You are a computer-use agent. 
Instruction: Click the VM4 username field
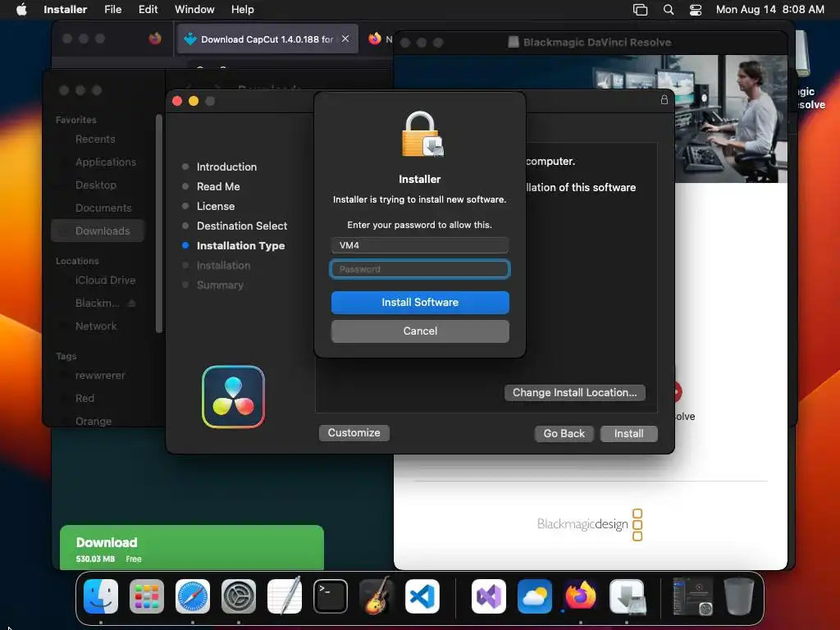pyautogui.click(x=420, y=245)
